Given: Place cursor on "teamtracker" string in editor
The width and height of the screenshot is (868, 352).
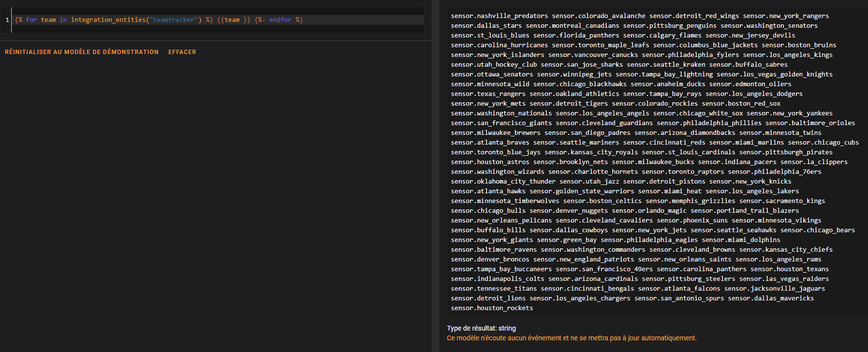Looking at the screenshot, I should pos(174,20).
